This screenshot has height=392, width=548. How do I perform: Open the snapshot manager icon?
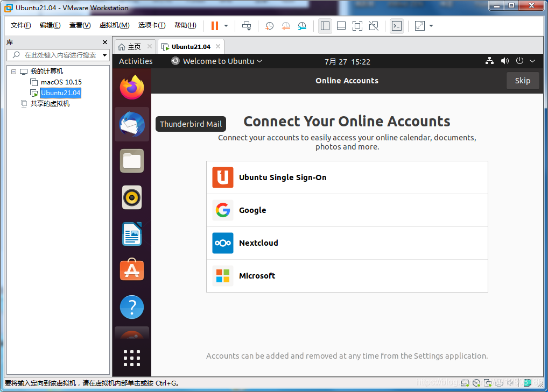[302, 25]
